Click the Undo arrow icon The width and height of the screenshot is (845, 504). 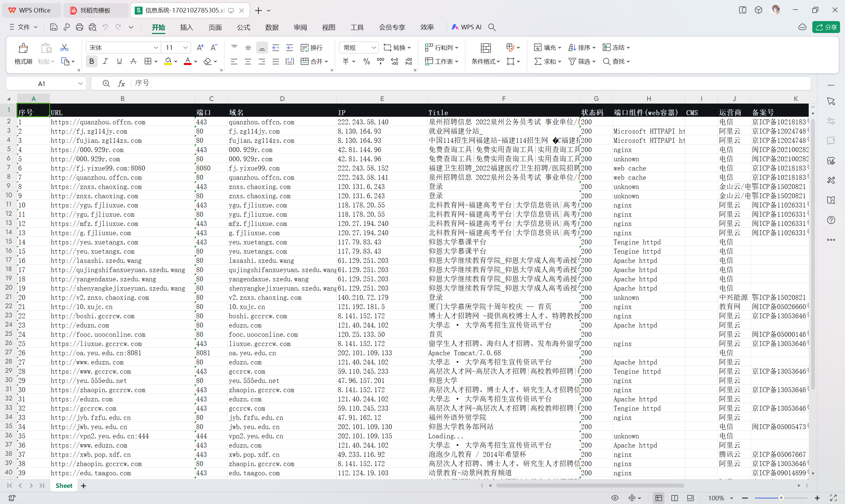(105, 27)
